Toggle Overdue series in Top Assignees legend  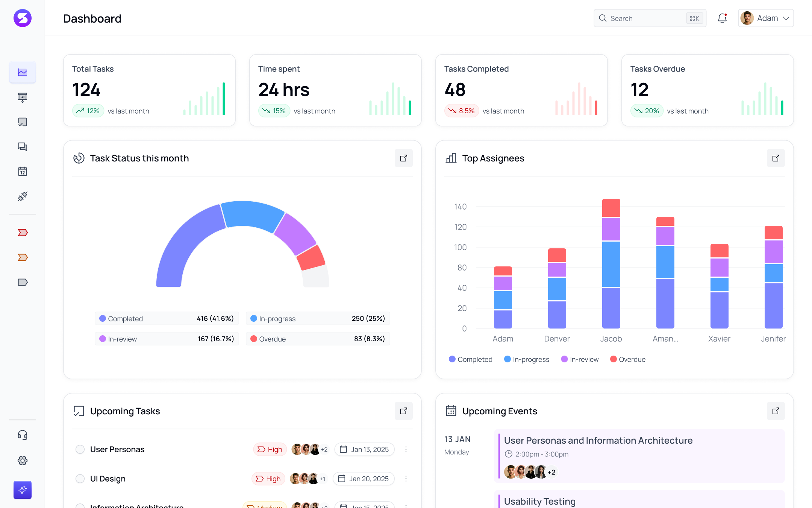point(628,359)
